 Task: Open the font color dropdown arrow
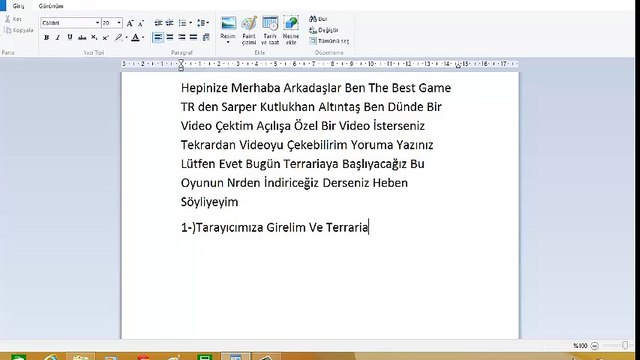143,38
